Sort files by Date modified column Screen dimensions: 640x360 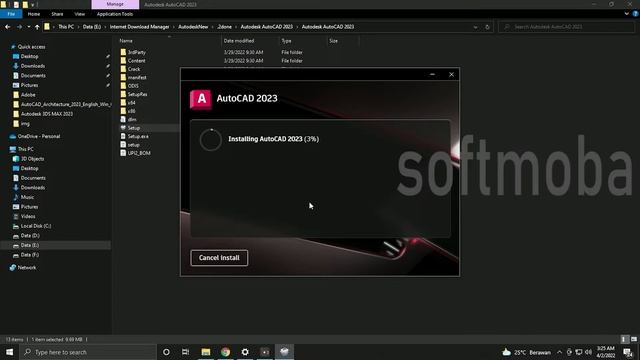click(239, 41)
